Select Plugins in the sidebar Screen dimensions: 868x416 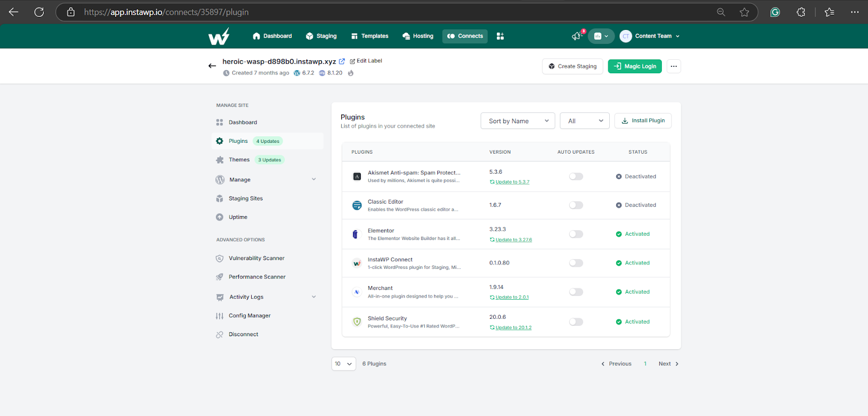[x=267, y=141]
